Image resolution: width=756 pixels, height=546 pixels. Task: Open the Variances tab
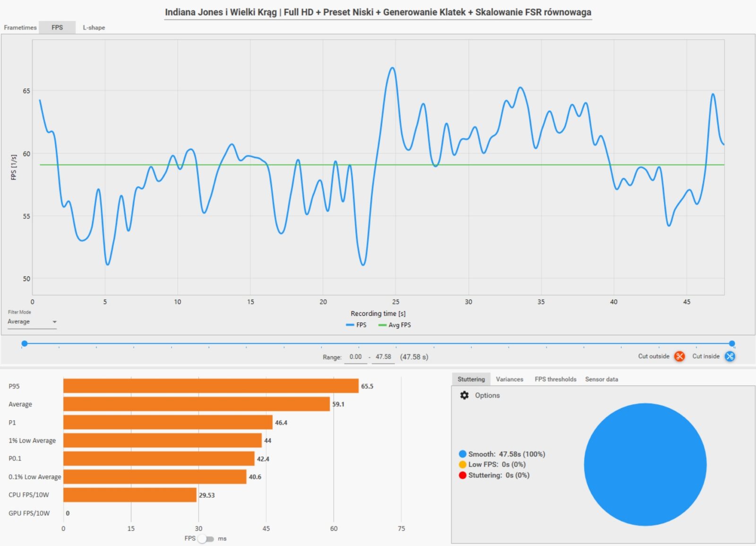[x=509, y=379]
